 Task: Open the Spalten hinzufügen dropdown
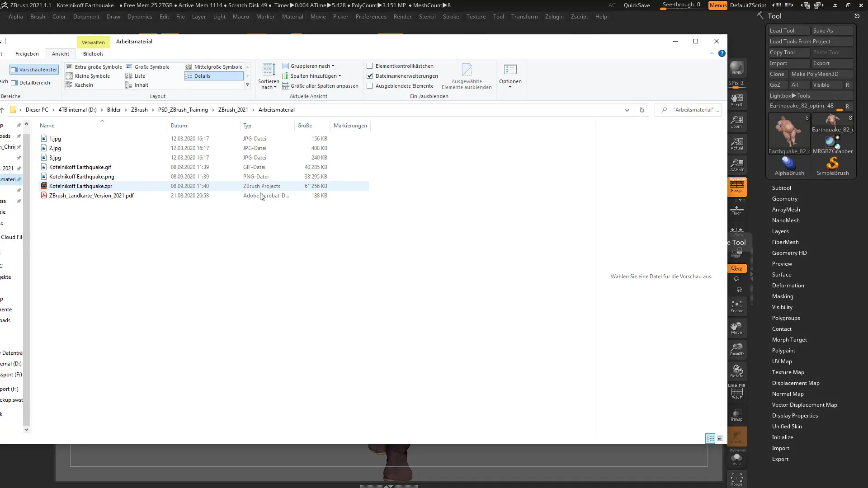click(312, 76)
